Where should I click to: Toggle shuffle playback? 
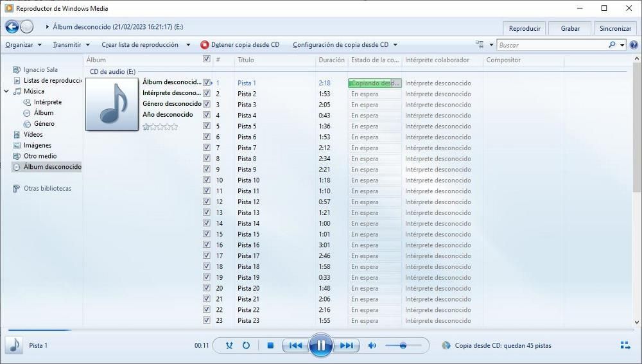tap(229, 345)
